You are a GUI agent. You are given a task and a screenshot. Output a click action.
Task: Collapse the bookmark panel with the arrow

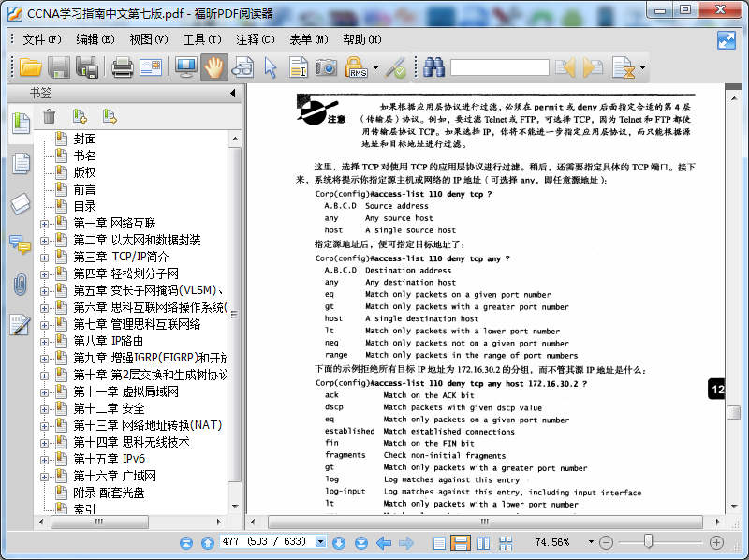click(x=233, y=93)
